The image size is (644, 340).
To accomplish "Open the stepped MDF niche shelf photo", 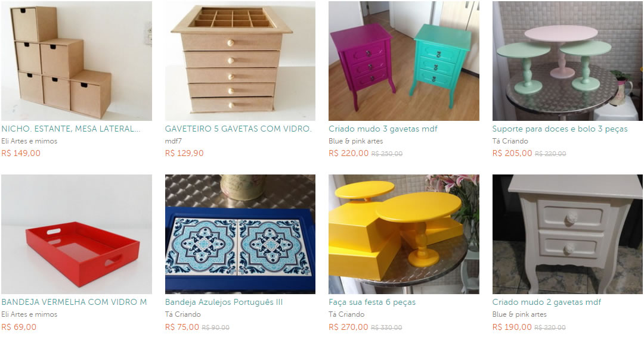I will pyautogui.click(x=76, y=61).
